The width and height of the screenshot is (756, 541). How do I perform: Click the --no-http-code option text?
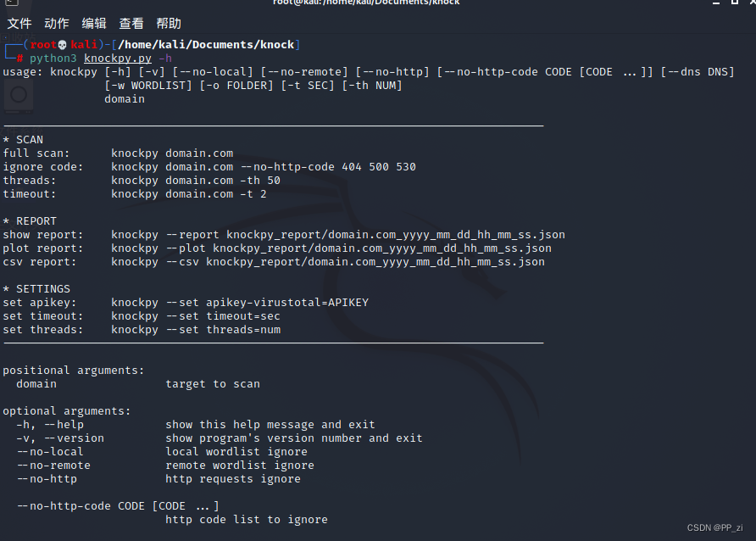point(64,505)
